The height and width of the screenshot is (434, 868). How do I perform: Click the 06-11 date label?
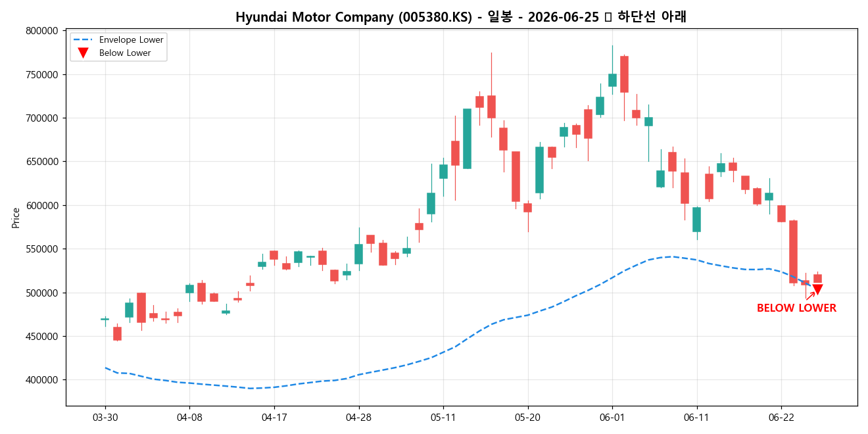[x=696, y=418]
